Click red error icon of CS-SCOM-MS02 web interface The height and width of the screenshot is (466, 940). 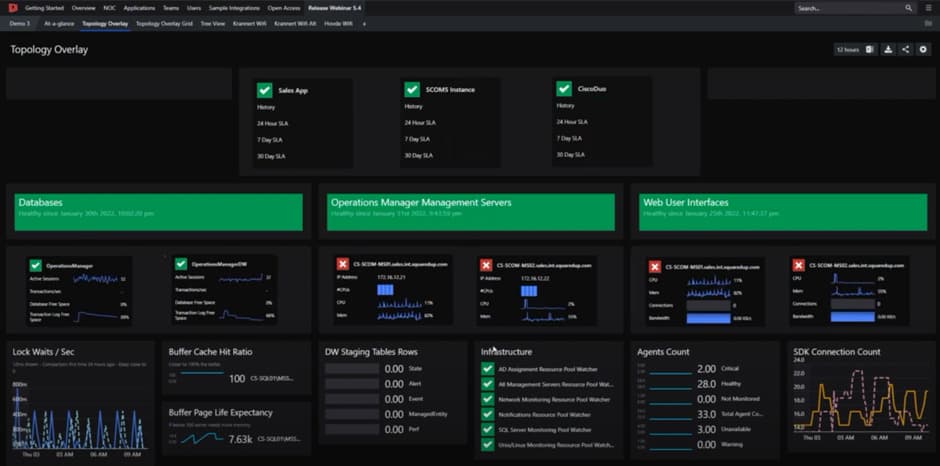pyautogui.click(x=799, y=265)
